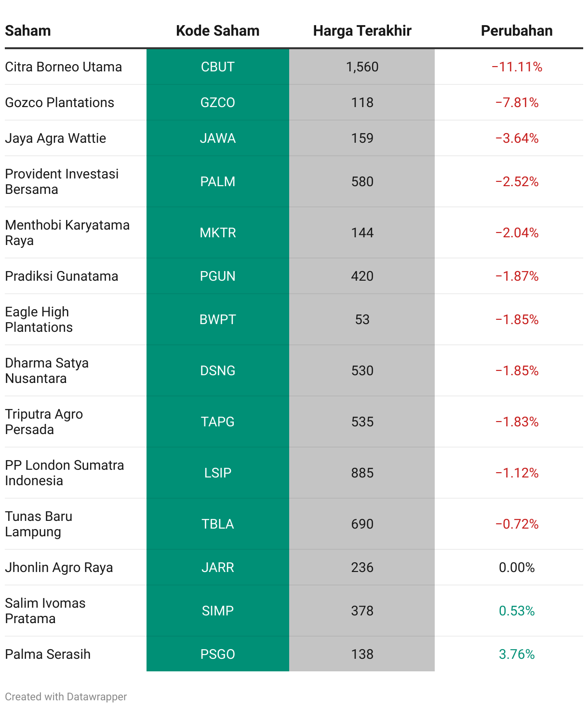Click the Perubahan column header
This screenshot has width=588, height=708.
tap(517, 31)
